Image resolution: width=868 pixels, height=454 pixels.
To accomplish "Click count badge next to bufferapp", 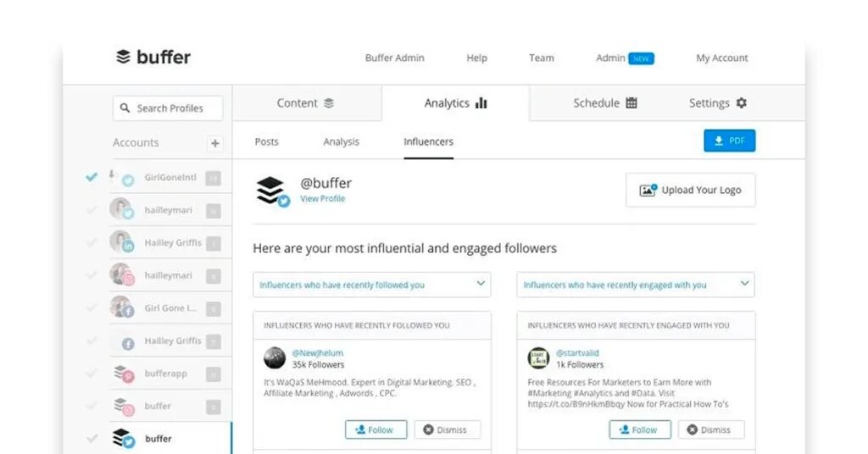I will (213, 374).
